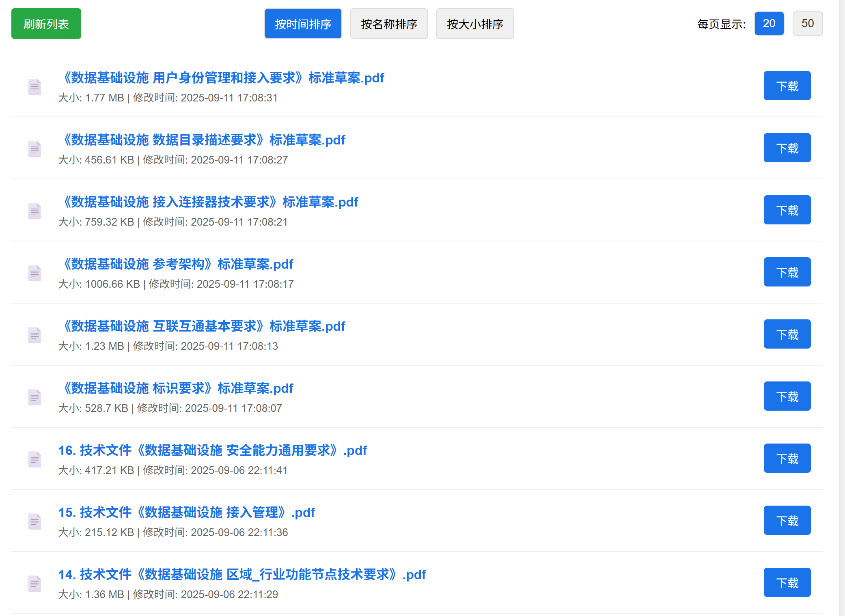Sort the list by time (按时间排序)
Image resolution: width=845 pixels, height=616 pixels.
click(x=303, y=24)
